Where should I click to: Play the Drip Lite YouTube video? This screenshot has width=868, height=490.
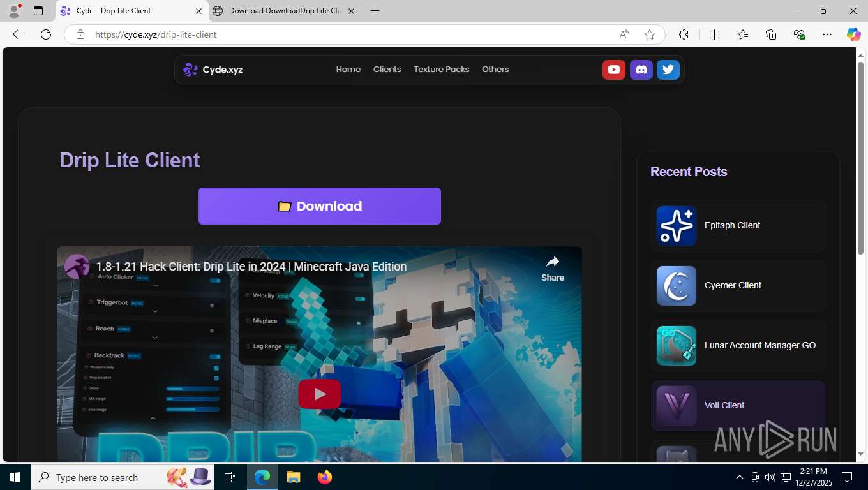pyautogui.click(x=320, y=394)
